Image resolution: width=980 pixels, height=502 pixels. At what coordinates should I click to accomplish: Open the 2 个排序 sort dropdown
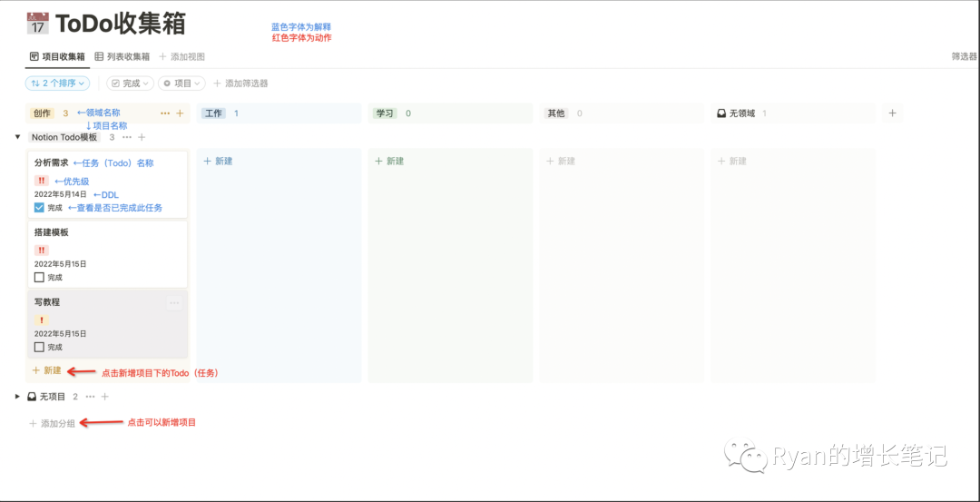57,84
